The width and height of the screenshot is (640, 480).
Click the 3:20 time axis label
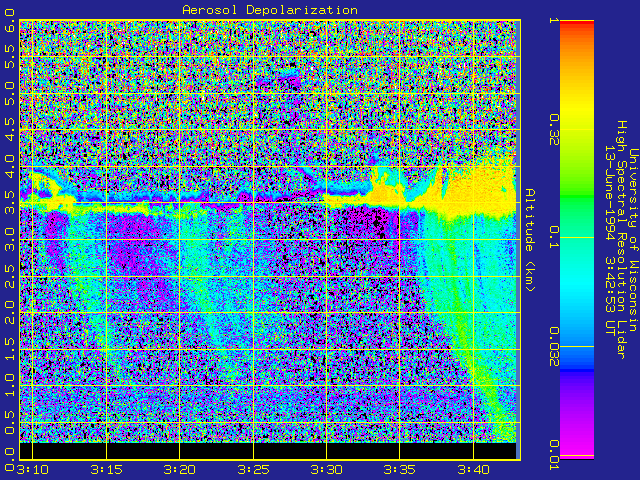[x=180, y=470]
